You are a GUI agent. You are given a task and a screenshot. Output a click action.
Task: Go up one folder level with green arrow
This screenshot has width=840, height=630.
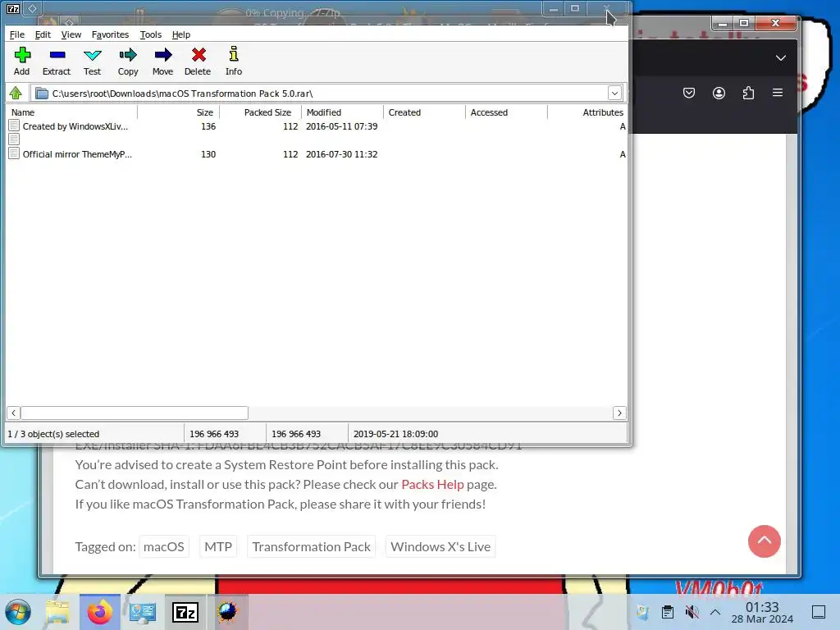(x=16, y=94)
